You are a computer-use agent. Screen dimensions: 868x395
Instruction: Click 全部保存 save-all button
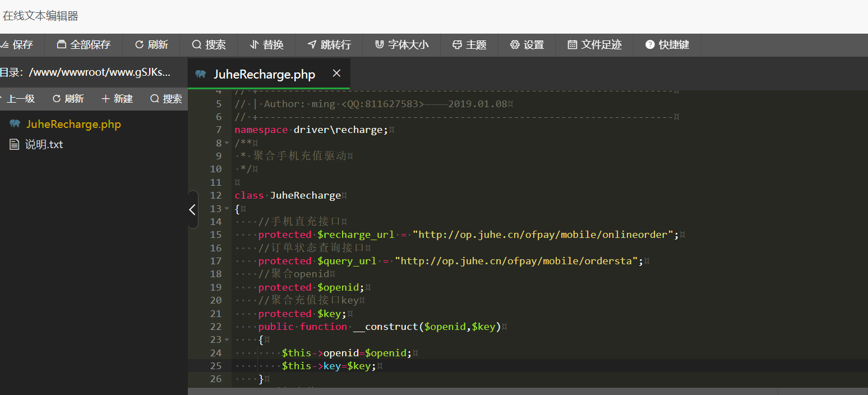(x=84, y=45)
